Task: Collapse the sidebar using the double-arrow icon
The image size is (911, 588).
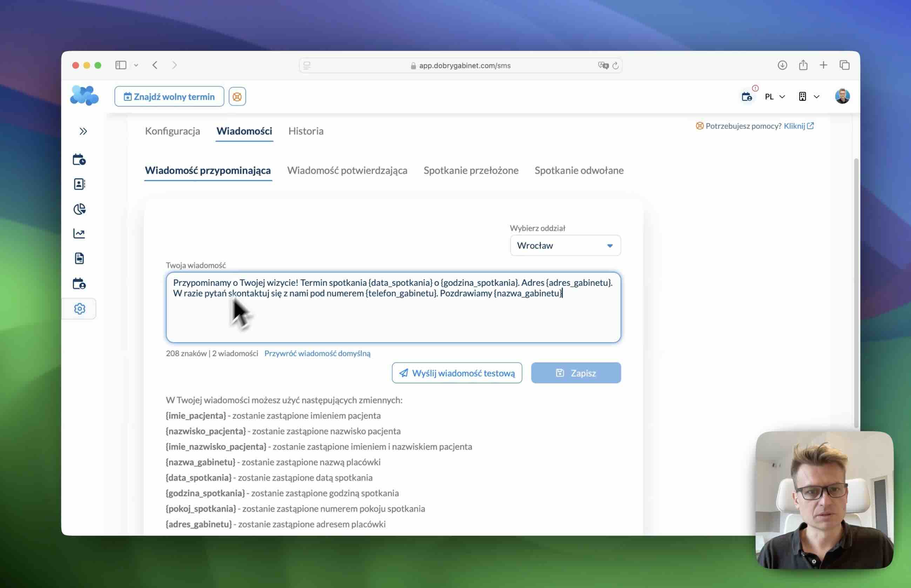Action: click(83, 131)
